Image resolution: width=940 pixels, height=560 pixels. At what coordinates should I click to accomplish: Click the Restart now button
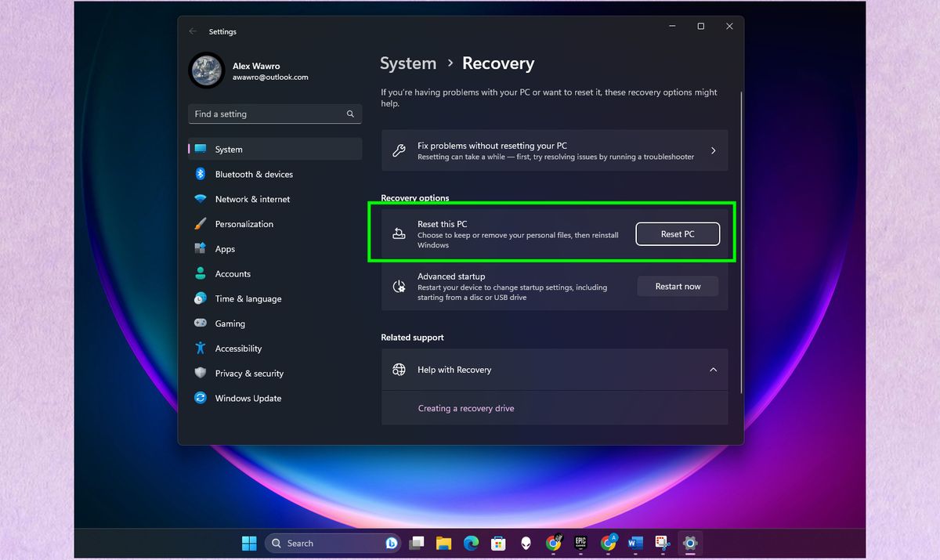click(677, 286)
